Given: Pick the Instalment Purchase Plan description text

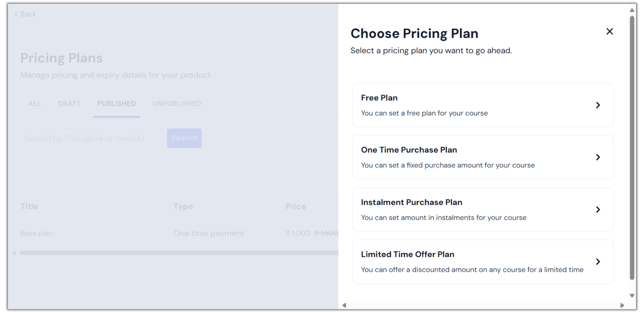Looking at the screenshot, I should tap(443, 218).
